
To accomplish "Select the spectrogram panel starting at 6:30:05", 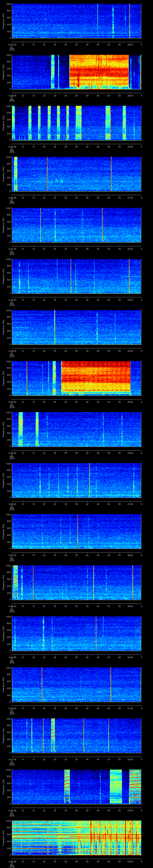I will click(77, 174).
